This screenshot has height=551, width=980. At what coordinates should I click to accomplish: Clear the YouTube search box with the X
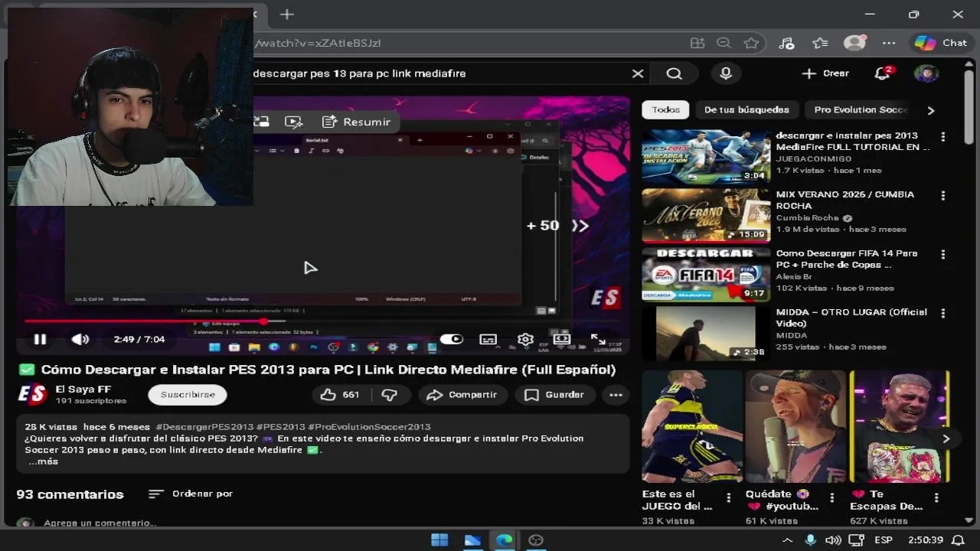click(x=638, y=73)
